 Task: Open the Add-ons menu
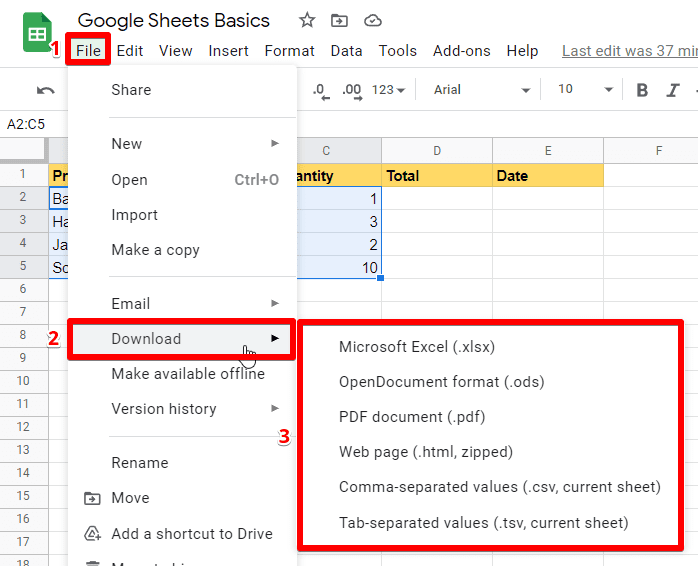tap(462, 51)
